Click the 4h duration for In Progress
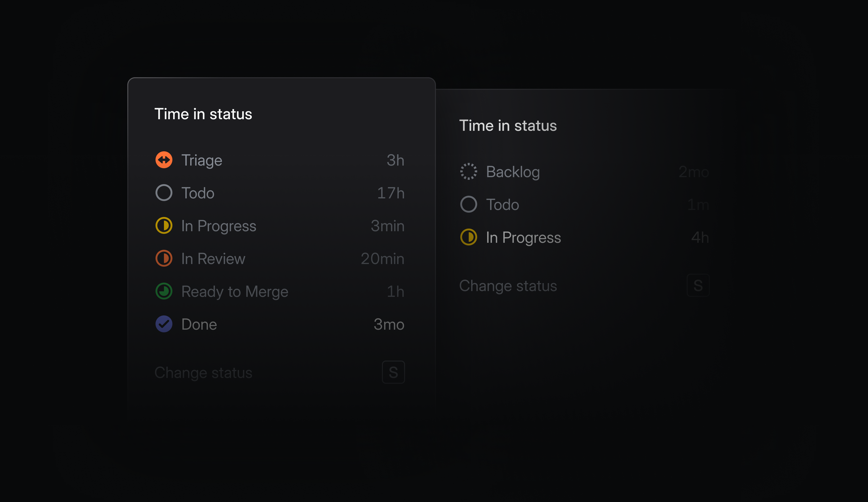This screenshot has height=502, width=868. [700, 237]
